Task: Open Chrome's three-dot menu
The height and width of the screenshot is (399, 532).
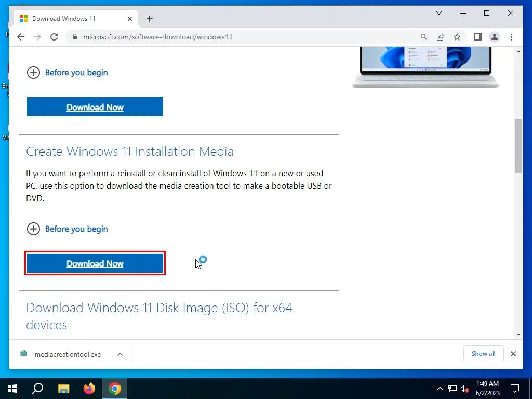Action: pos(511,37)
